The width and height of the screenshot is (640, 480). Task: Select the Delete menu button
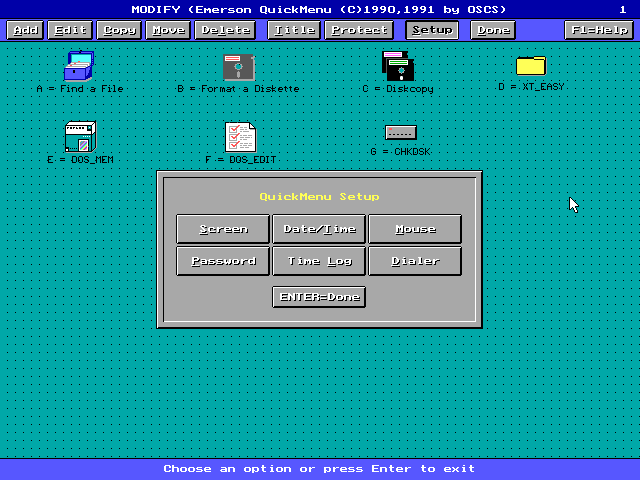pyautogui.click(x=225, y=30)
